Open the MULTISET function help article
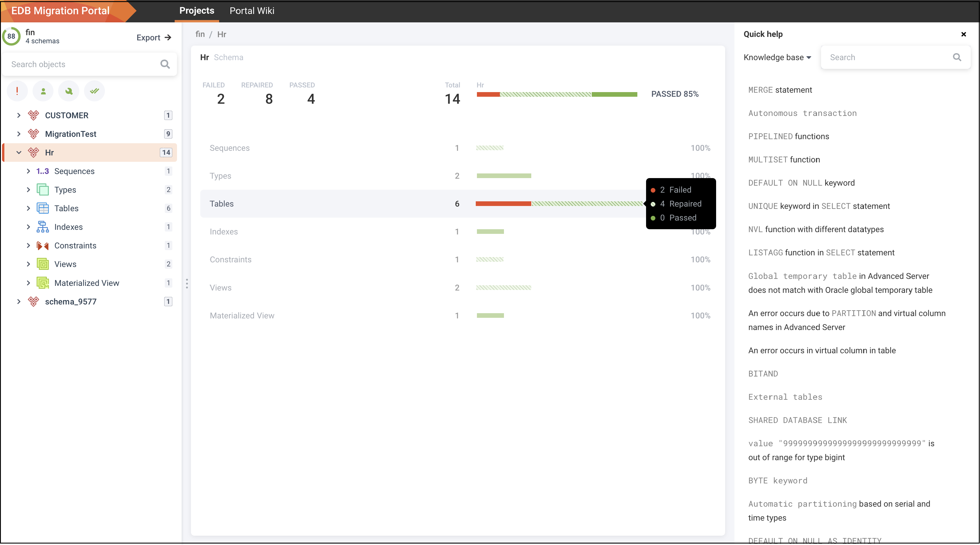The image size is (980, 545). pos(784,159)
